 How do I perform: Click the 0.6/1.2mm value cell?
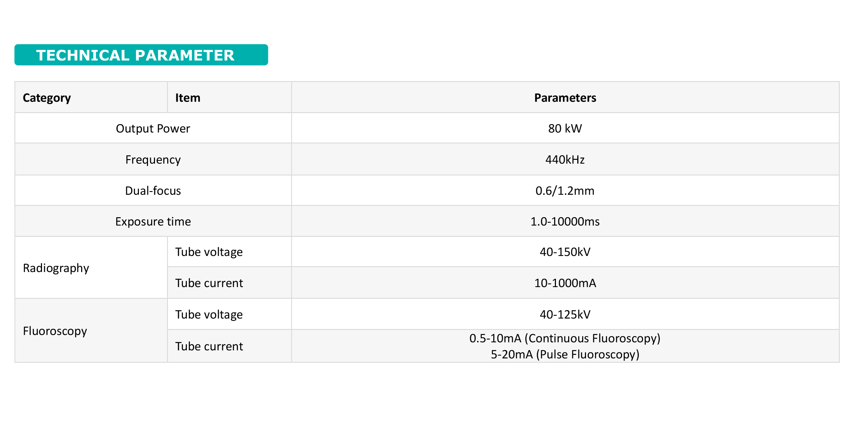pyautogui.click(x=565, y=191)
